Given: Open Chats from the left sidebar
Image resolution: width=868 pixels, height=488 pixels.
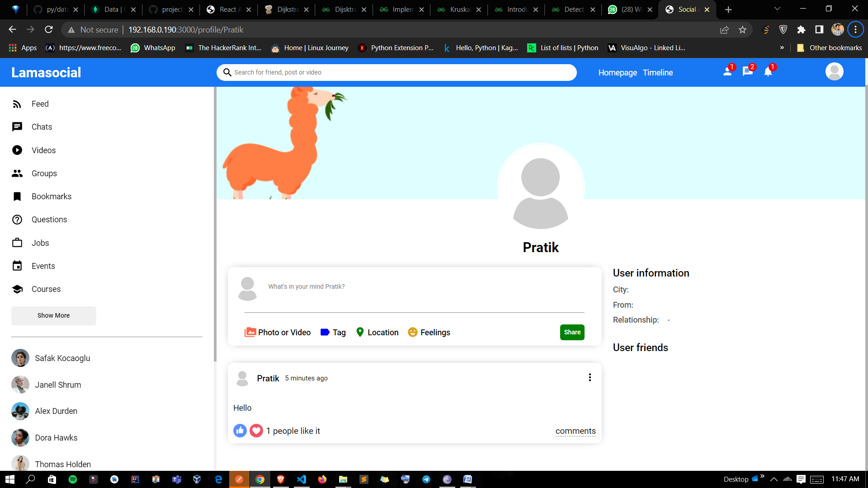Looking at the screenshot, I should (x=42, y=127).
